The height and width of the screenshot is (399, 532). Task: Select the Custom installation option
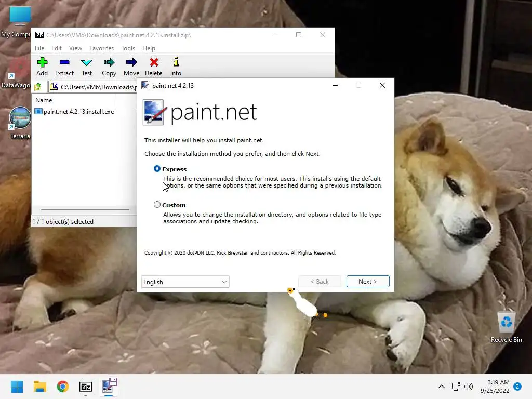tap(157, 205)
